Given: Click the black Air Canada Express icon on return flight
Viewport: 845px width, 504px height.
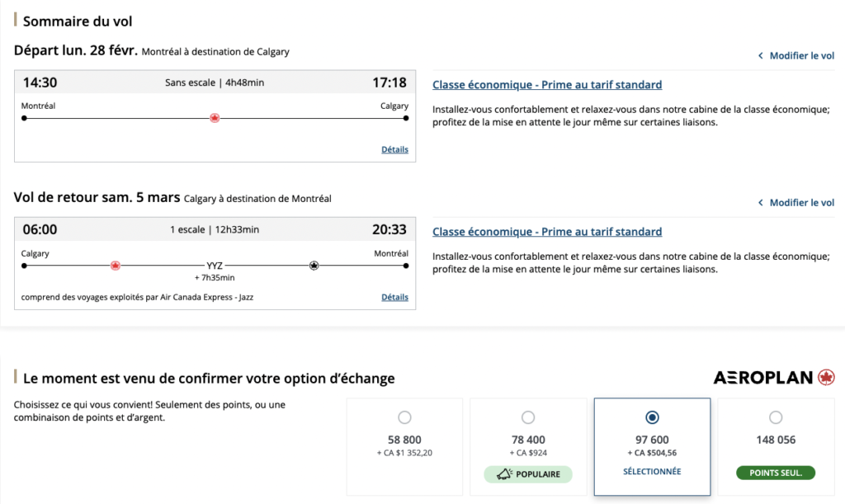Looking at the screenshot, I should [x=314, y=266].
